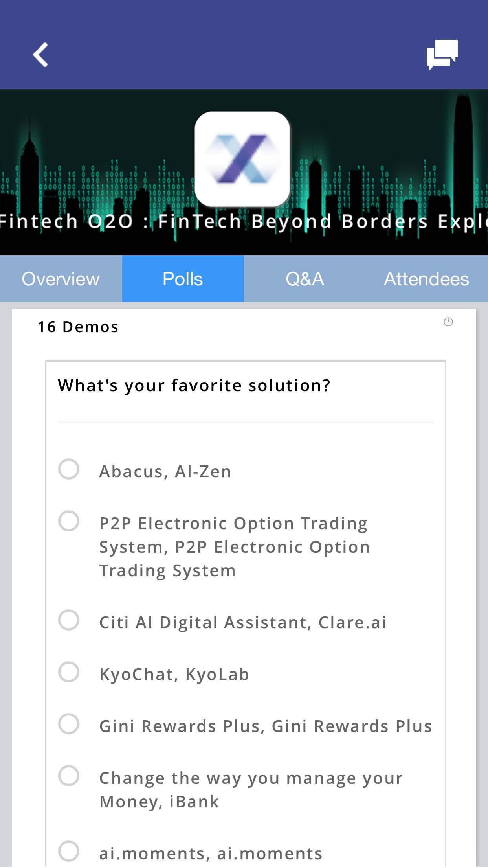
Task: Select the Abacus, AI-Zen radio option
Action: [x=69, y=469]
